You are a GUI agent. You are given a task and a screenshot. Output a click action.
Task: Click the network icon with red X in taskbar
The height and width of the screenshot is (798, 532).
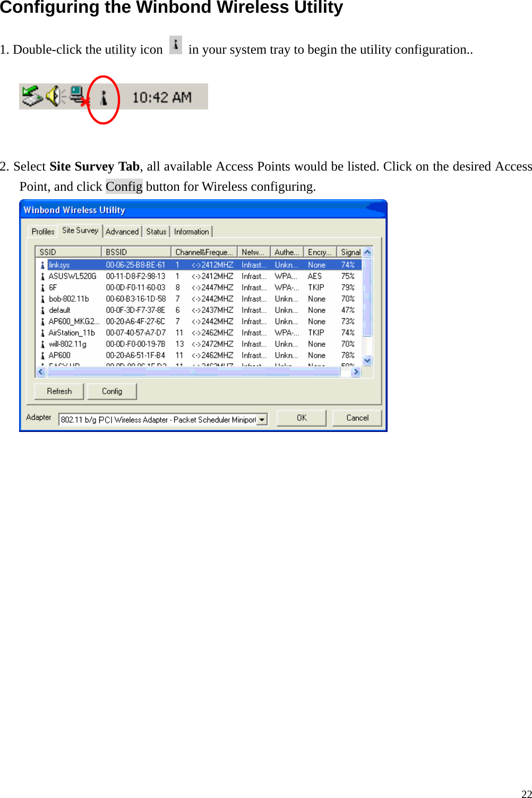pyautogui.click(x=77, y=96)
